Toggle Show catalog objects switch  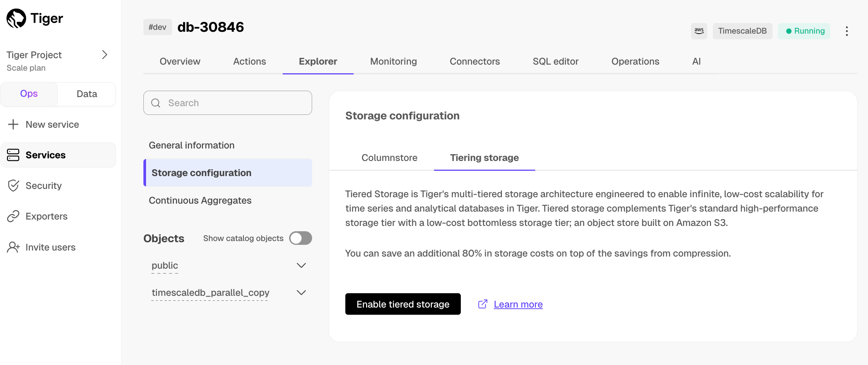(300, 238)
